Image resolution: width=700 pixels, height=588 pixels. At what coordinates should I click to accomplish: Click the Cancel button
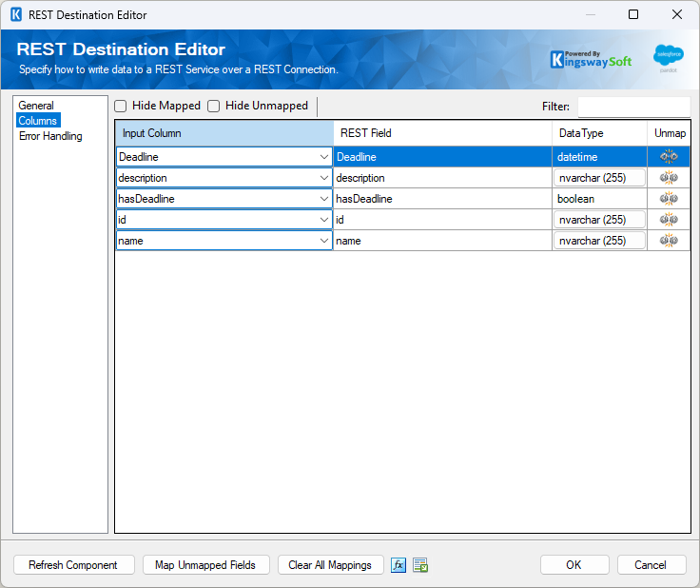coord(651,565)
